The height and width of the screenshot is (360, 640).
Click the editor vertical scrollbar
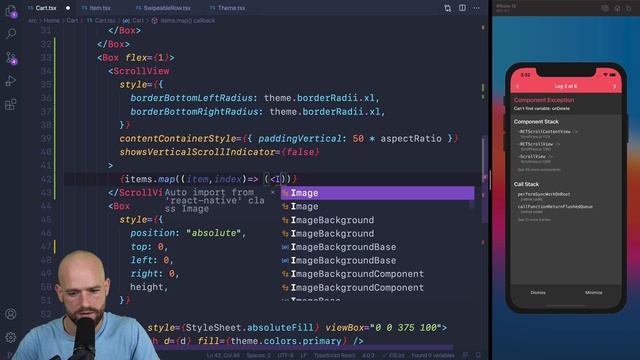pyautogui.click(x=484, y=180)
